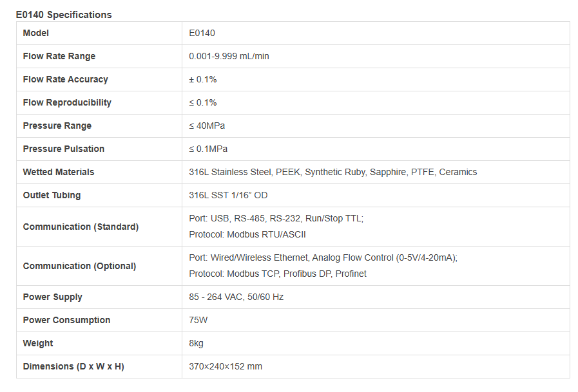
Task: Click the 370×240×152 mm dimensions value
Action: tap(226, 367)
